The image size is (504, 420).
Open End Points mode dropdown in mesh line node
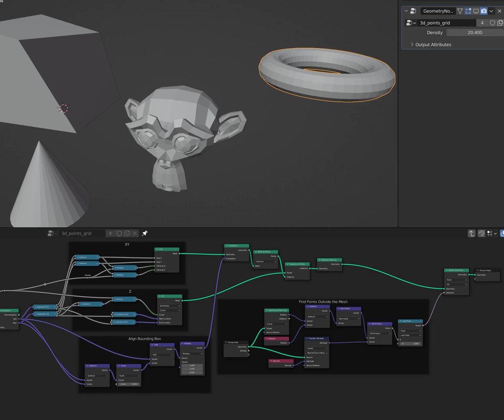(170, 306)
